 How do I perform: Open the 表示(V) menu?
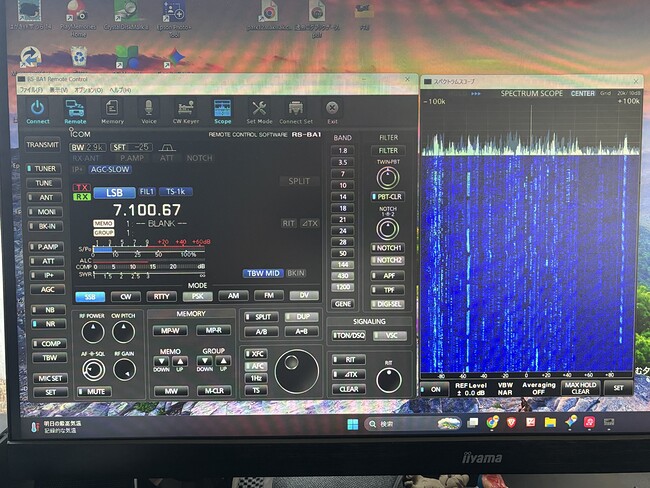pyautogui.click(x=58, y=90)
